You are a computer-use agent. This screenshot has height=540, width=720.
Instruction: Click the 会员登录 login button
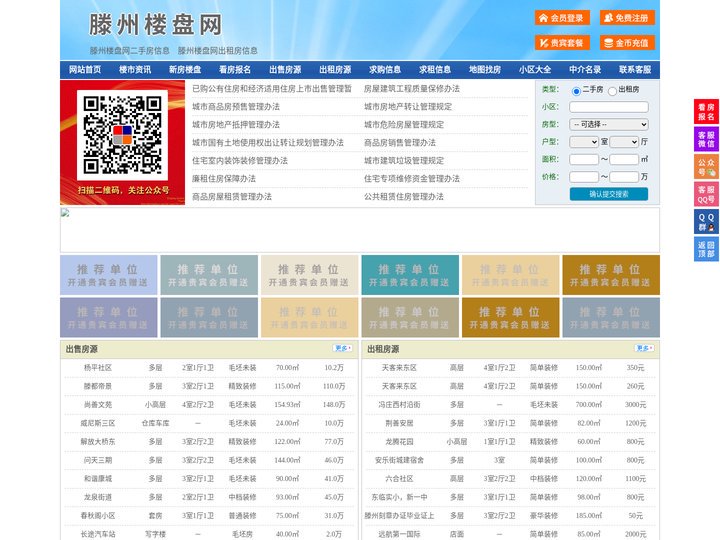click(x=562, y=18)
